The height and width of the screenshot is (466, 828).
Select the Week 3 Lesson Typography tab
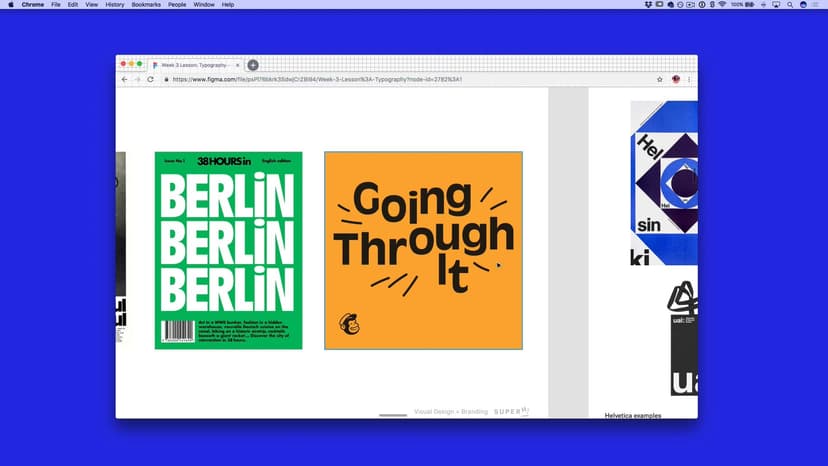195,64
